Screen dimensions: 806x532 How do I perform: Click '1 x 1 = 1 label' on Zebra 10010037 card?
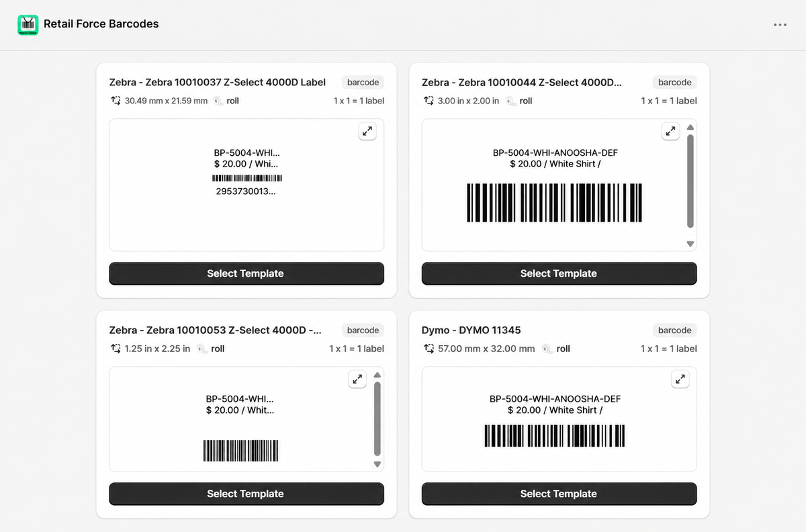359,101
